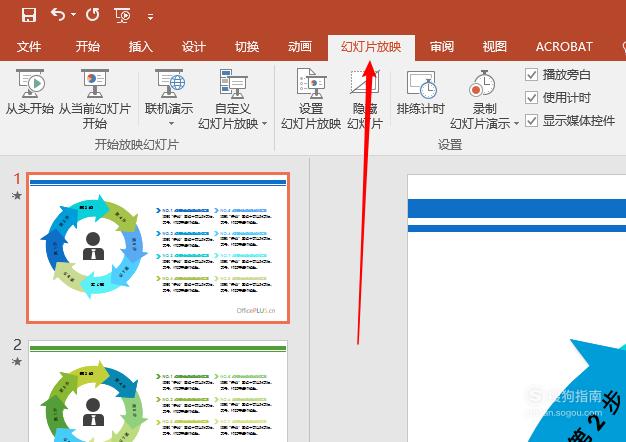Click the Undo arrow icon
The width and height of the screenshot is (626, 442).
tap(58, 15)
